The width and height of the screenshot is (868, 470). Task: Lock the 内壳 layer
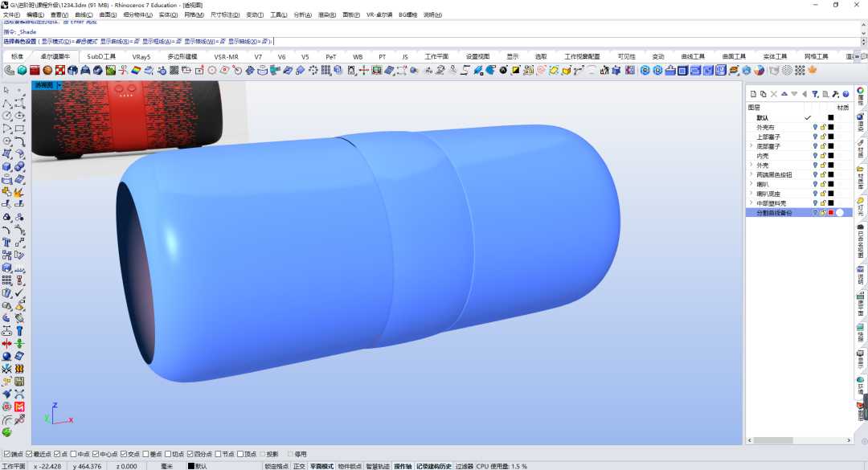[x=823, y=156]
